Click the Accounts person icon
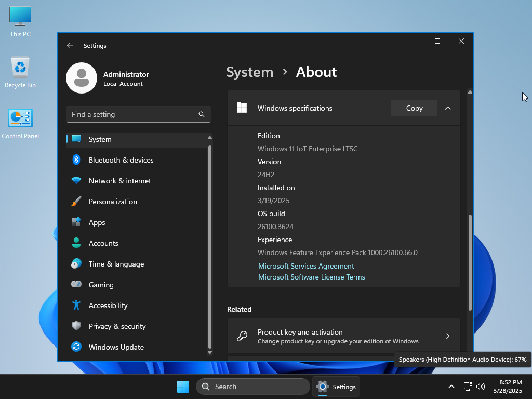The height and width of the screenshot is (399, 532). pos(76,243)
